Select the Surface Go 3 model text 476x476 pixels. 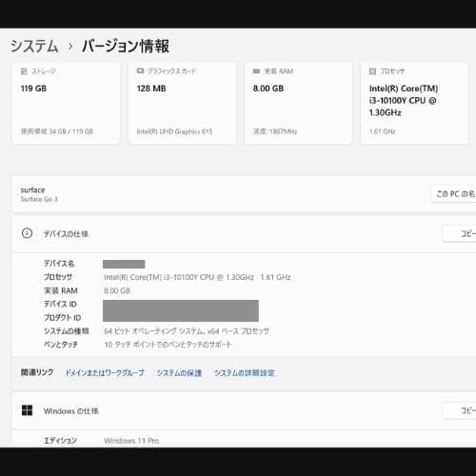pyautogui.click(x=39, y=199)
